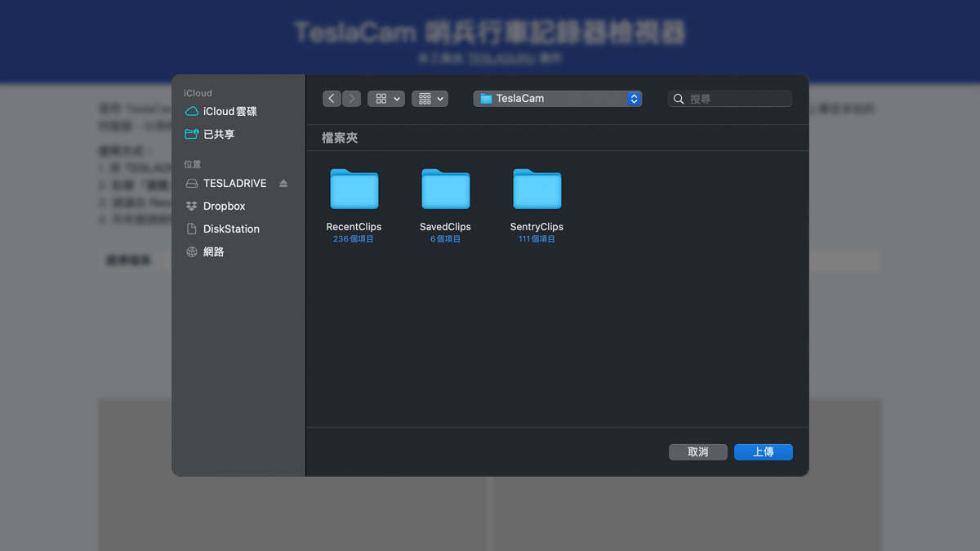Click the 6 個項目 item count
Viewport: 980px width, 551px height.
[x=446, y=239]
